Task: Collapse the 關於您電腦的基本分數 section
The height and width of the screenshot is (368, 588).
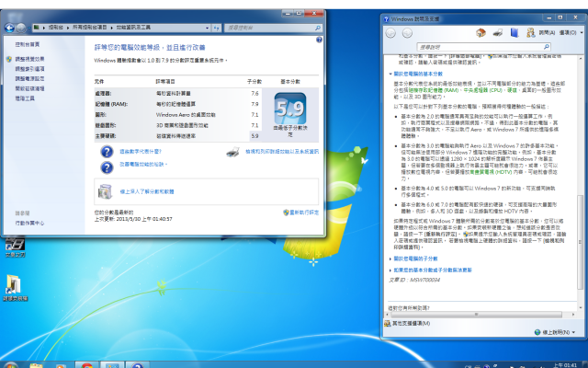Action: [x=416, y=74]
